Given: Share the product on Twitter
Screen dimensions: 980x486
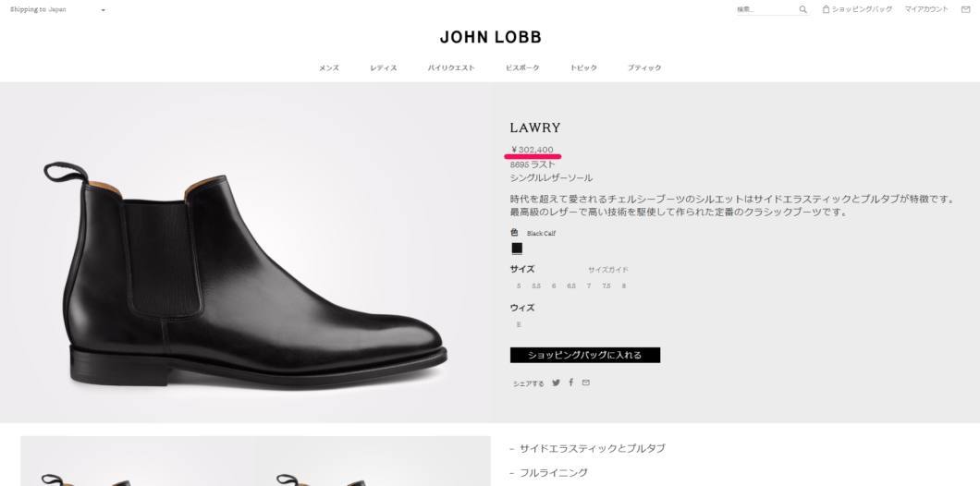Looking at the screenshot, I should [x=556, y=383].
